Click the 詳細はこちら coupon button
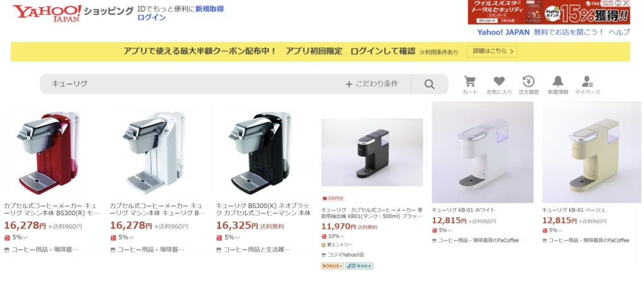Screen dimensions: 644x282 [x=492, y=52]
